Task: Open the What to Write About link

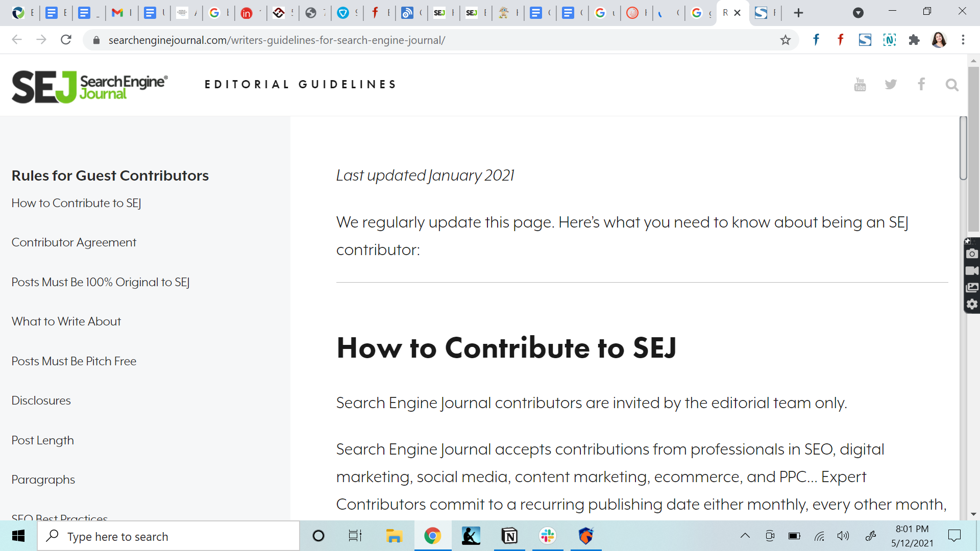Action: (x=66, y=321)
